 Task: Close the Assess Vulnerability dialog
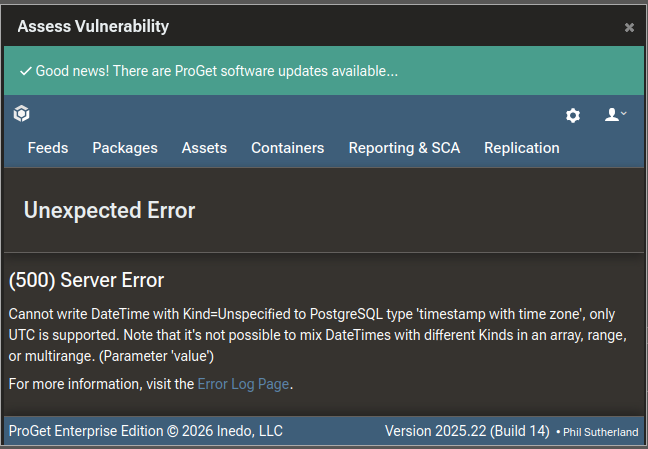point(629,27)
